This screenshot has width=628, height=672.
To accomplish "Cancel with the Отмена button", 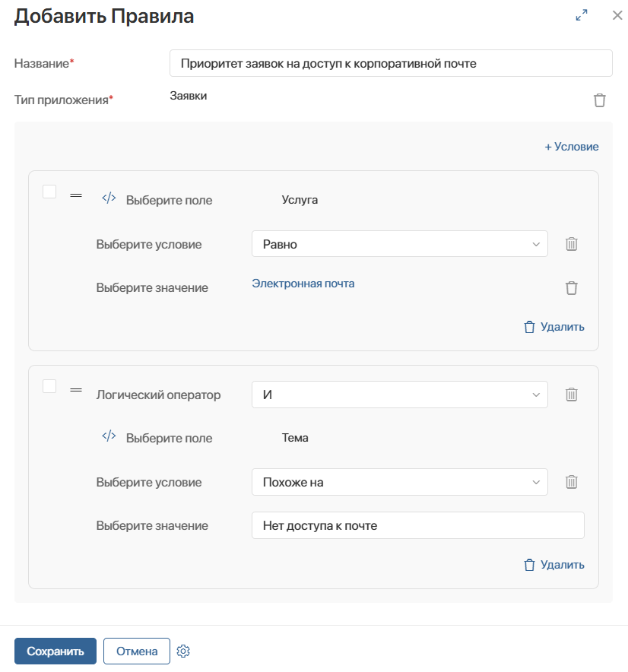I will (137, 651).
